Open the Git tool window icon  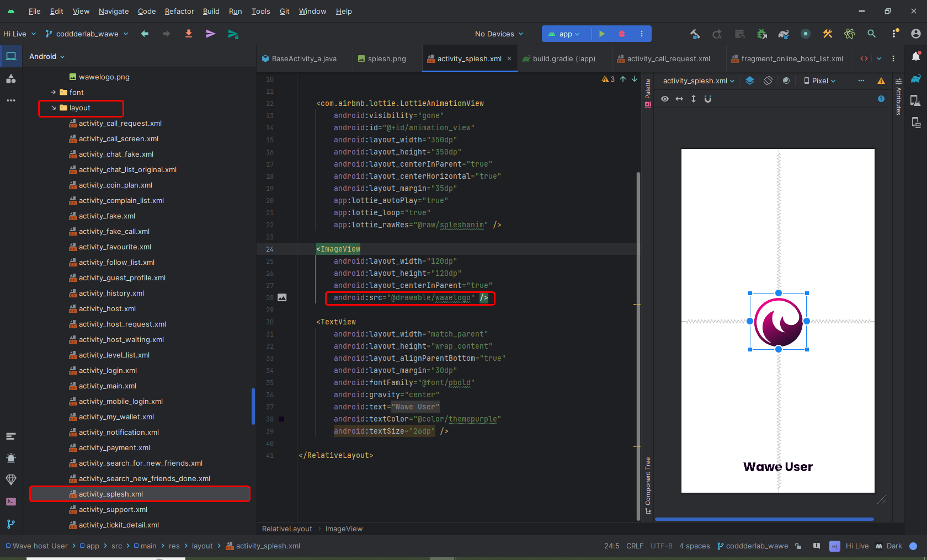pyautogui.click(x=11, y=524)
